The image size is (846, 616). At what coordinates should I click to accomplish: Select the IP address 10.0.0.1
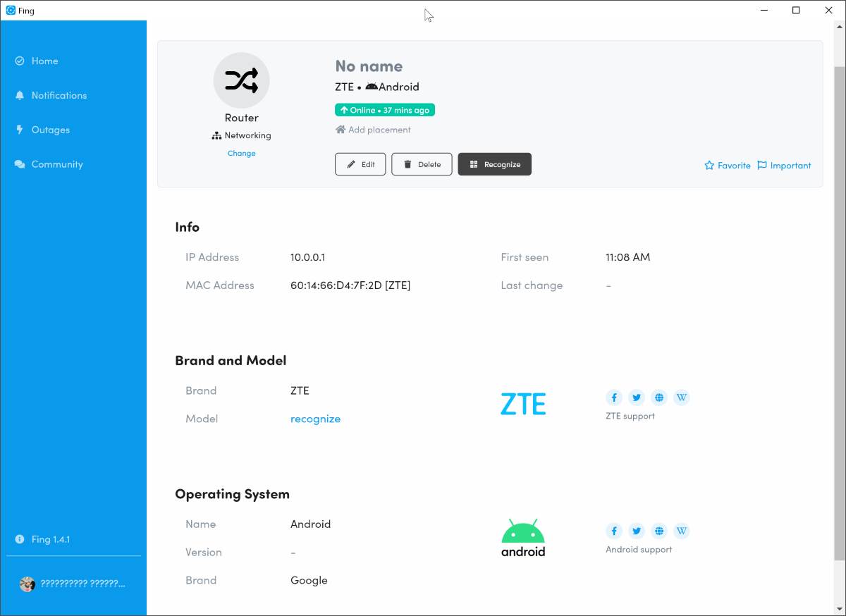click(308, 257)
